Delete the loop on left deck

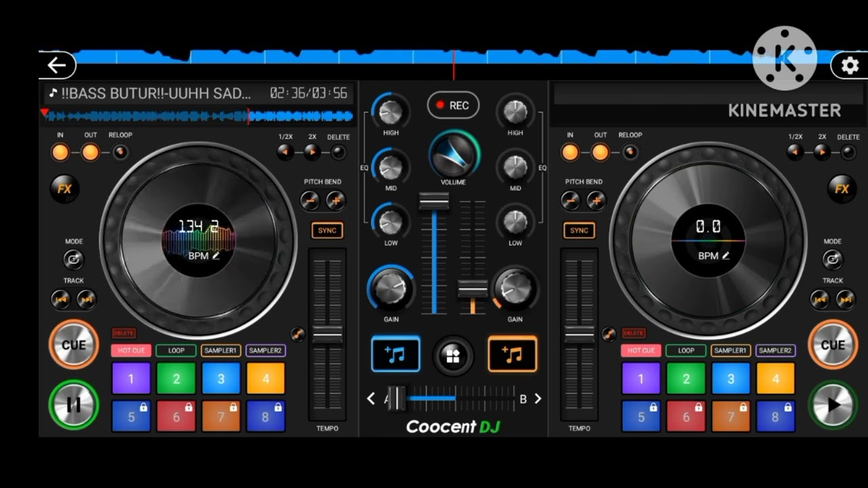coord(338,152)
